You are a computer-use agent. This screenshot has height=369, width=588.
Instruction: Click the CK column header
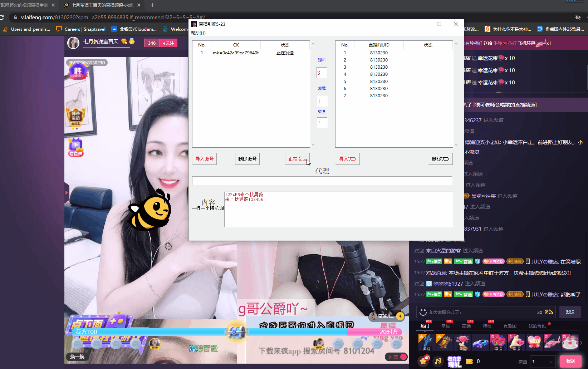point(236,45)
